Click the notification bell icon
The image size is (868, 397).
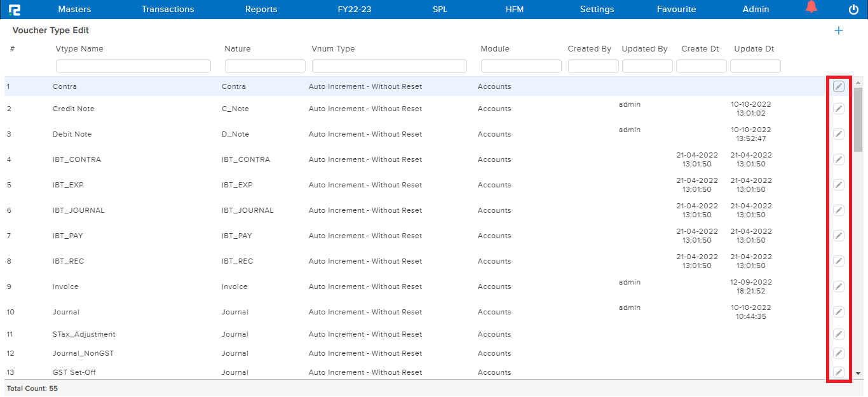pos(811,8)
